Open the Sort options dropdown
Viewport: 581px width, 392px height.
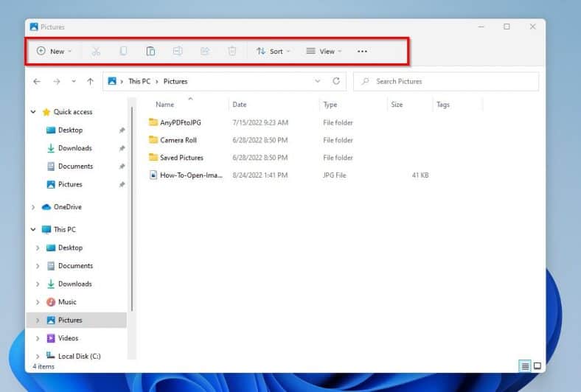coord(273,52)
